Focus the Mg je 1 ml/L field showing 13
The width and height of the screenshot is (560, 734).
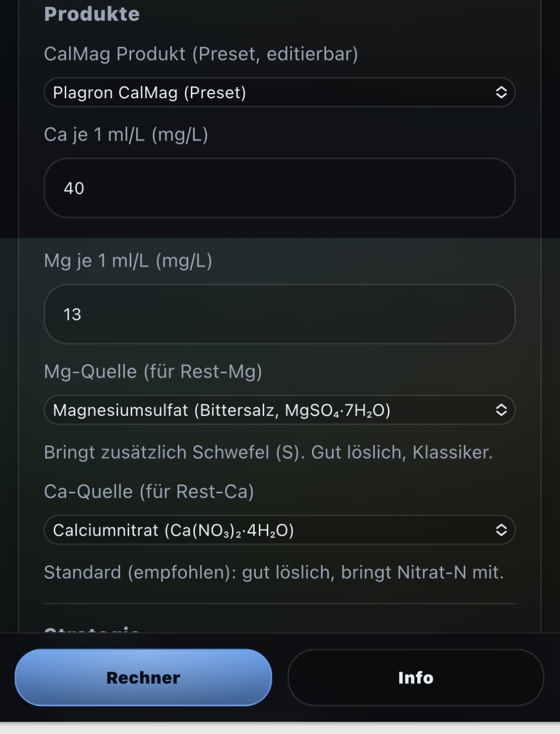click(279, 314)
